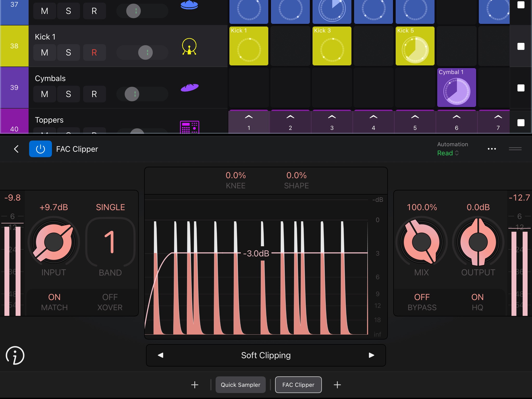The height and width of the screenshot is (399, 532).
Task: Click the OUTPUT gain knob
Action: [478, 242]
